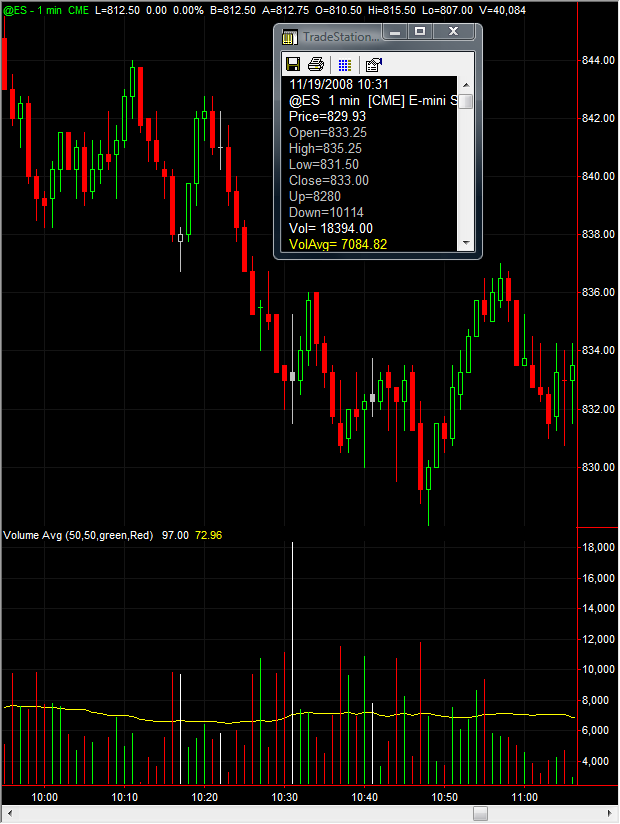Click chart scrollbar left arrow

click(8, 813)
